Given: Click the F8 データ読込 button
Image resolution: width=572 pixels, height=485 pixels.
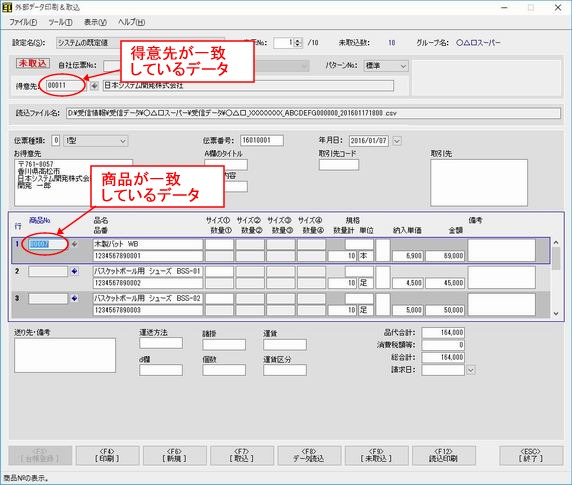Looking at the screenshot, I should coord(309,455).
